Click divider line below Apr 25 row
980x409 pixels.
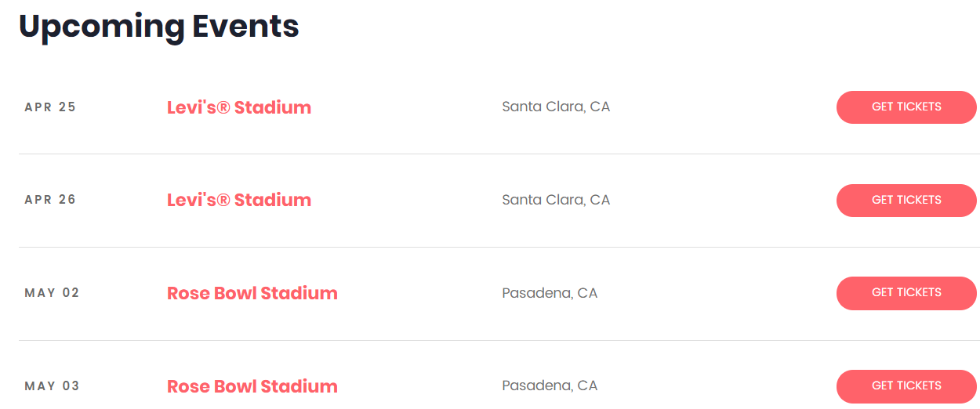tap(499, 154)
